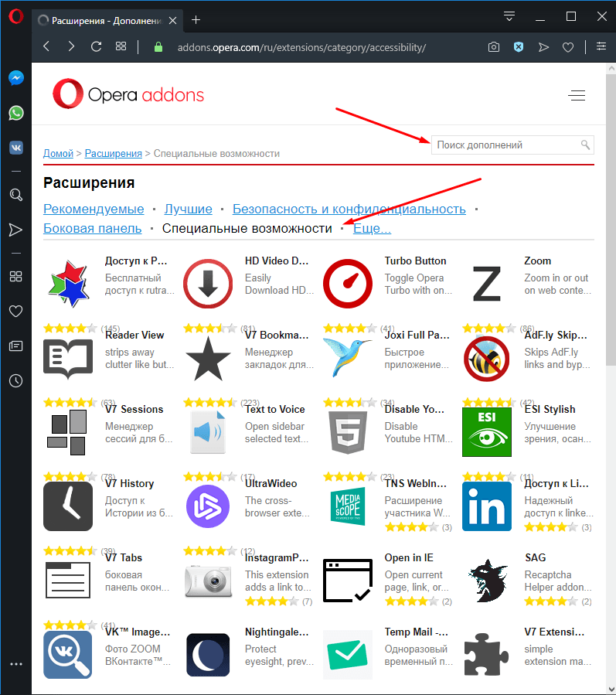This screenshot has height=695, width=616.
Task: Open VK Image zoom extension icon
Action: click(x=68, y=655)
